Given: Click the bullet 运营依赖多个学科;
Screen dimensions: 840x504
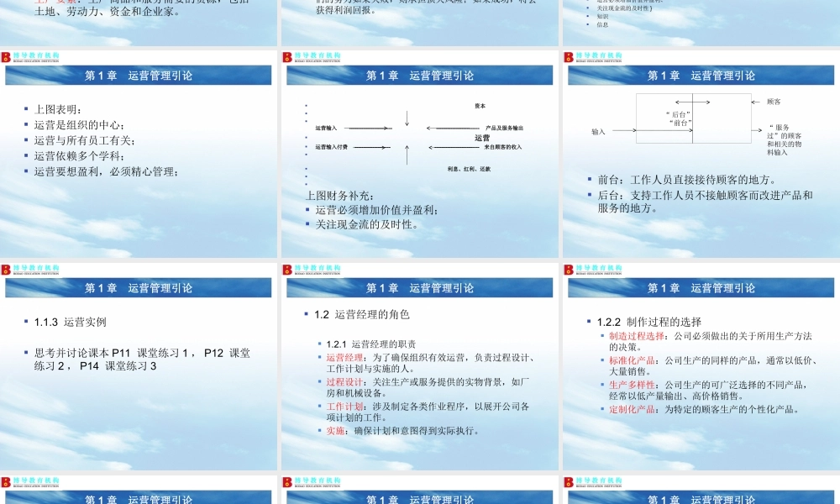Looking at the screenshot, I should (x=79, y=156).
